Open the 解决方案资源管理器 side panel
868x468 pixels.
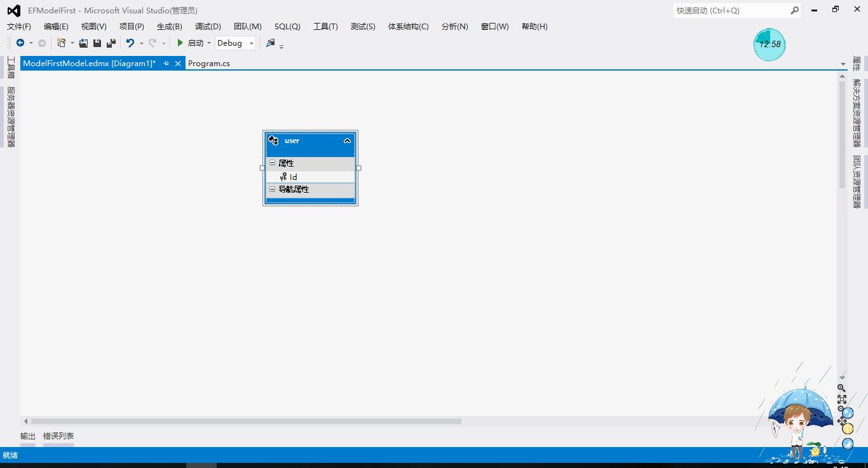857,113
